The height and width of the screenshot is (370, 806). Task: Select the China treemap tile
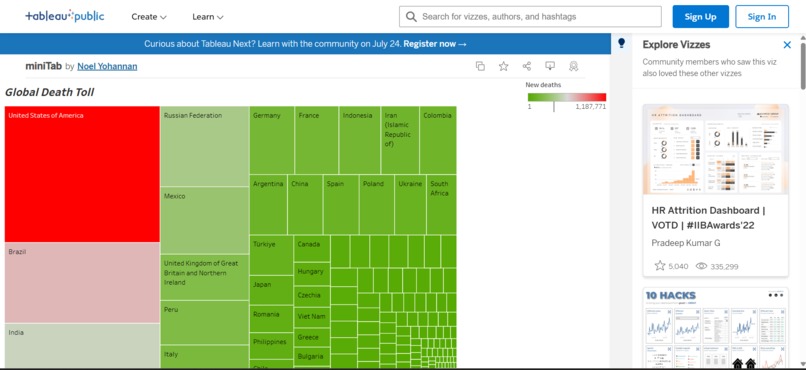pyautogui.click(x=305, y=205)
